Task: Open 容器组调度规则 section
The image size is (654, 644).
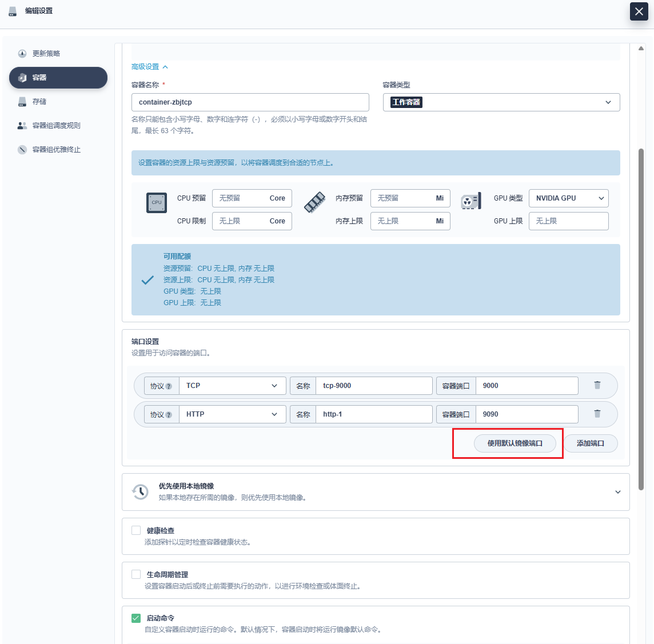Action: (x=58, y=126)
